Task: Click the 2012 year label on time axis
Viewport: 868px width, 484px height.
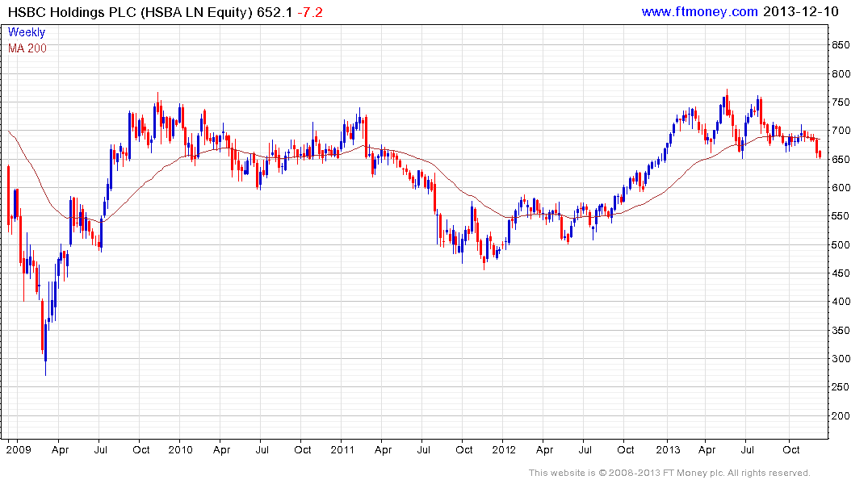Action: (x=504, y=449)
